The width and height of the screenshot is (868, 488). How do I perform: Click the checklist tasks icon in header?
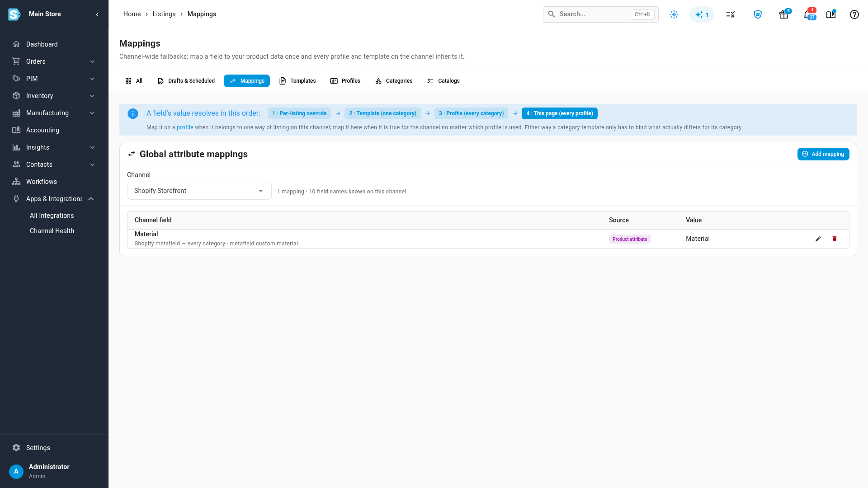[730, 14]
